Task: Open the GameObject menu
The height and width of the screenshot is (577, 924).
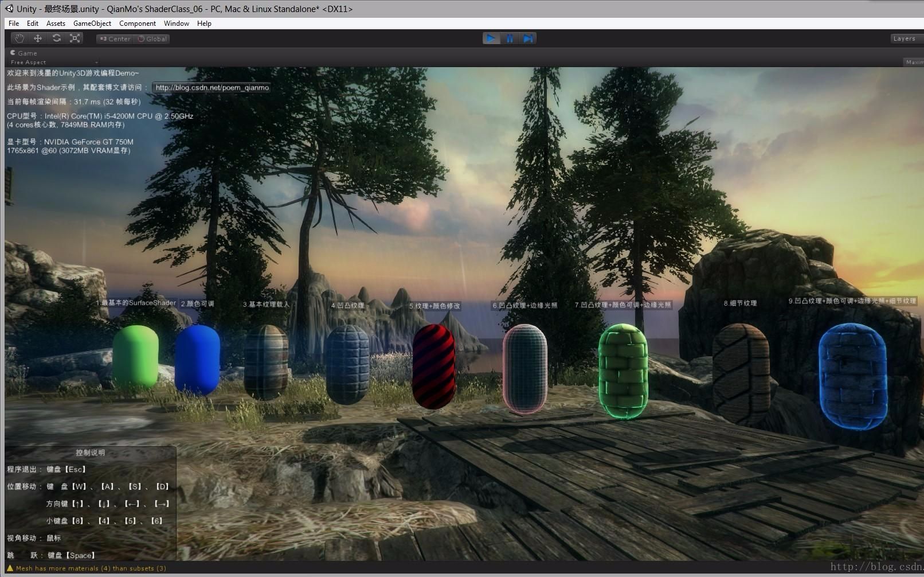Action: pos(92,23)
